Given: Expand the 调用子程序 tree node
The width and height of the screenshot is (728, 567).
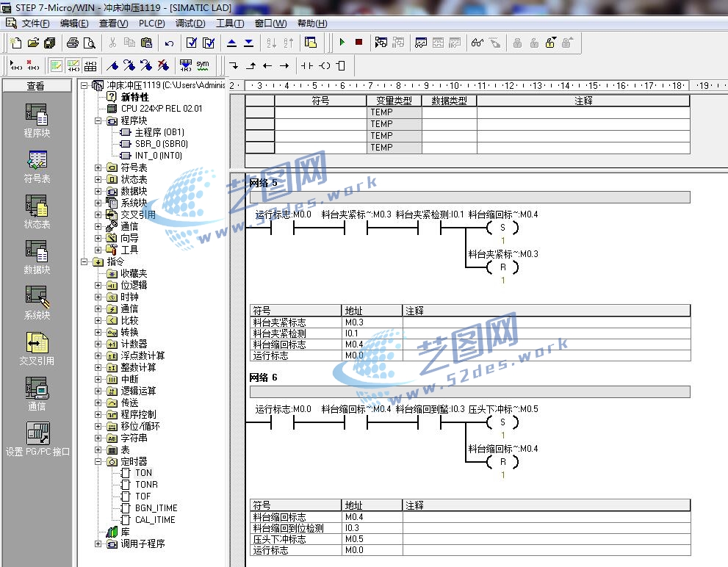Looking at the screenshot, I should [98, 543].
